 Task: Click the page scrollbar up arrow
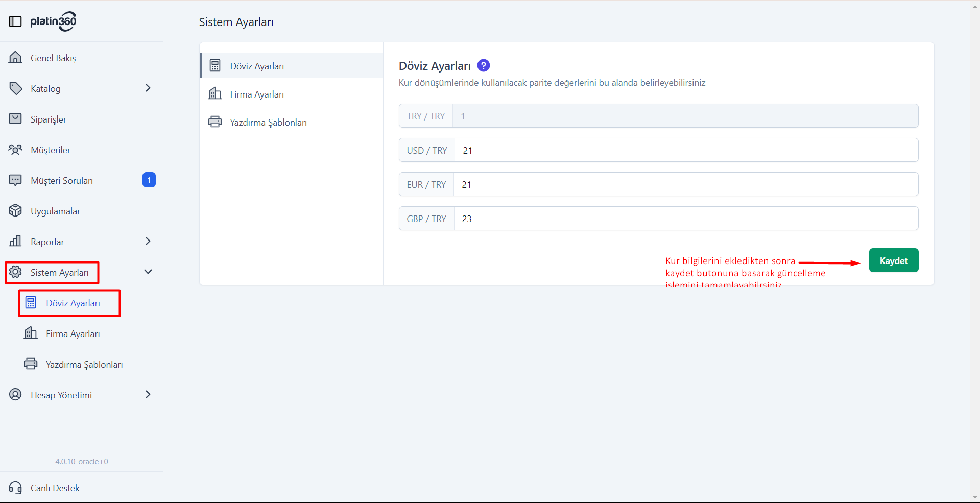click(975, 6)
